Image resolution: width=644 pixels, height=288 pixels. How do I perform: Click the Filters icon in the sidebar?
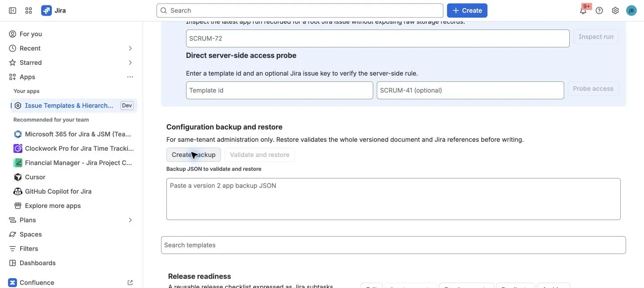tap(13, 249)
